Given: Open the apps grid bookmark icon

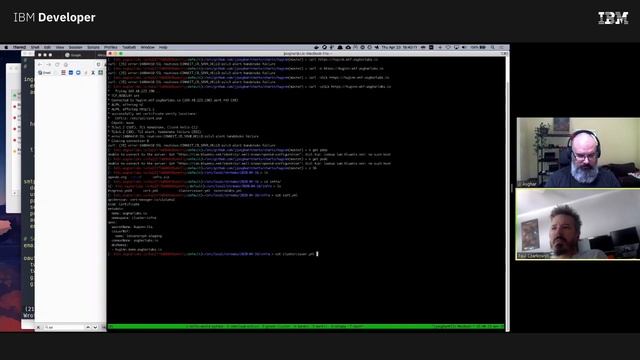Looking at the screenshot, I should 63,73.
